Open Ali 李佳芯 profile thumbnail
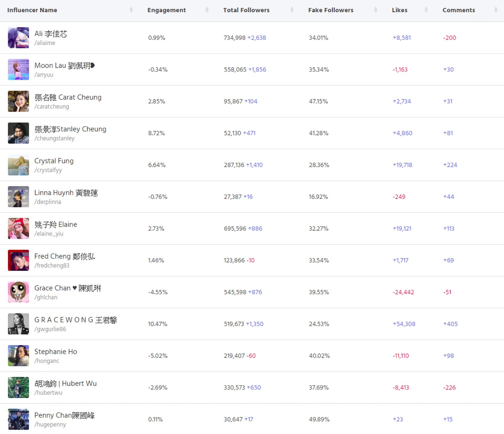The image size is (504, 434). click(x=18, y=38)
